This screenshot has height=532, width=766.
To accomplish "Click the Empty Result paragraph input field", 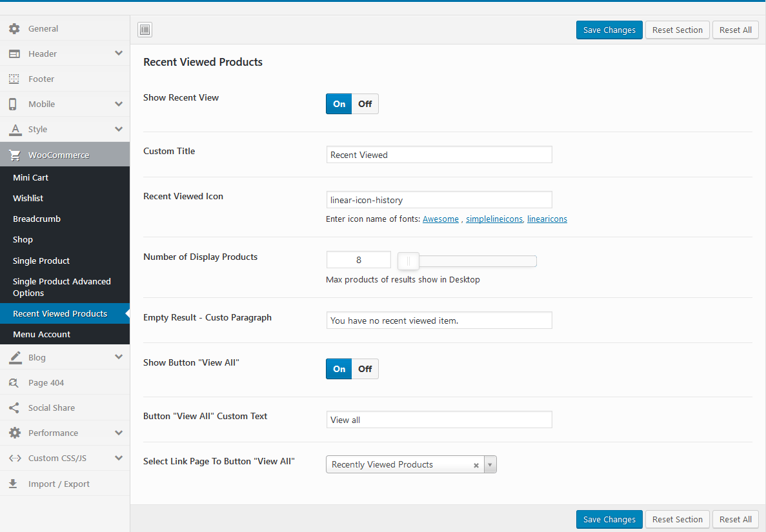I will pos(439,320).
